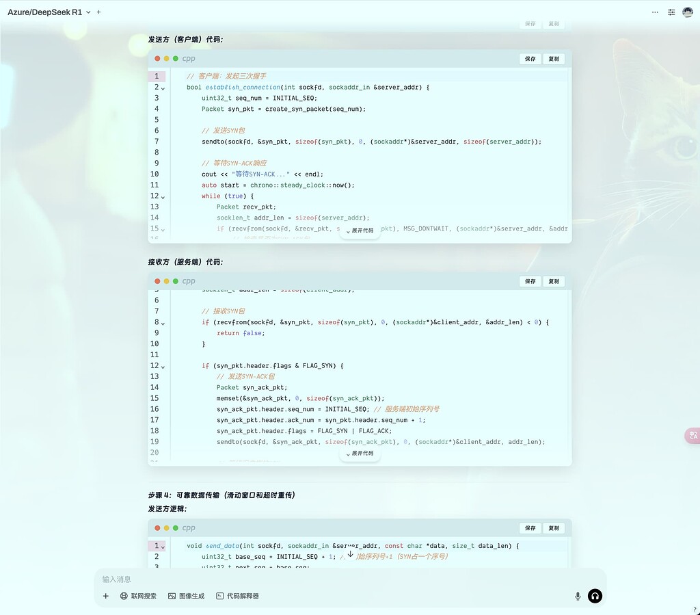Open the Azure/DeepSeek R1 model dropdown

pos(49,12)
